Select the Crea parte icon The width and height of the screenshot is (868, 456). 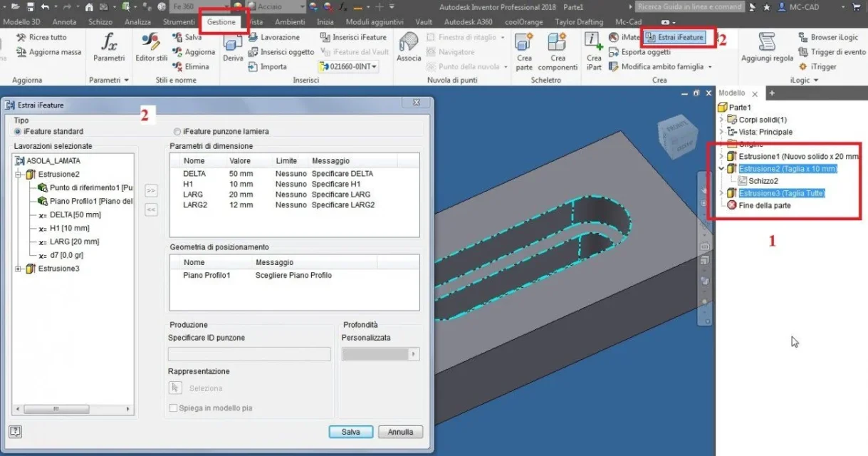pos(524,51)
